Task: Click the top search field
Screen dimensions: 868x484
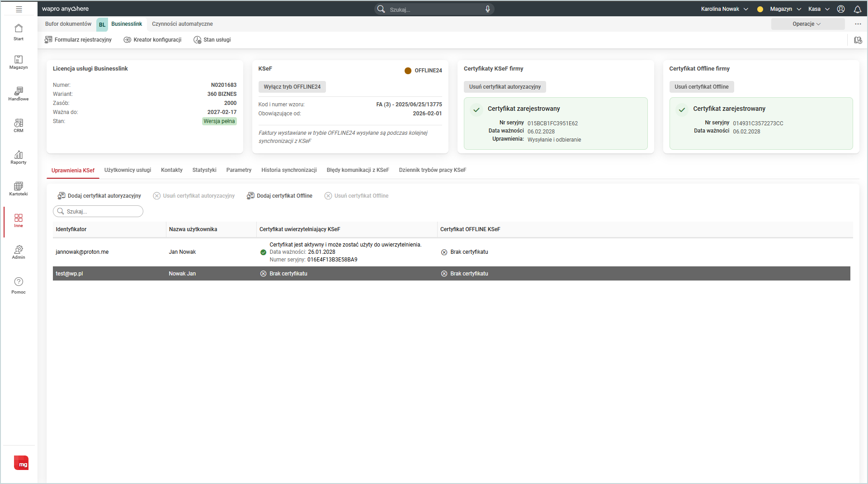Action: 434,9
